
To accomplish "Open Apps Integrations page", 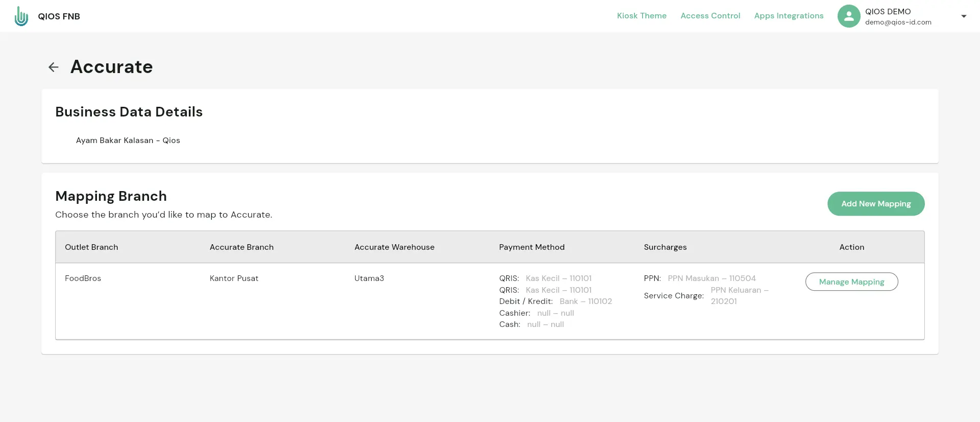I will 789,16.
